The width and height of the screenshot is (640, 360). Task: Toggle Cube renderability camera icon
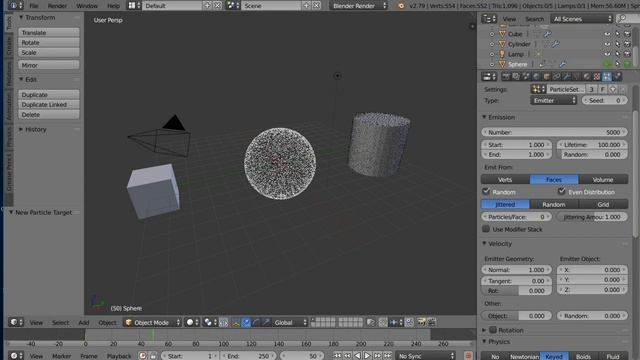(628, 34)
